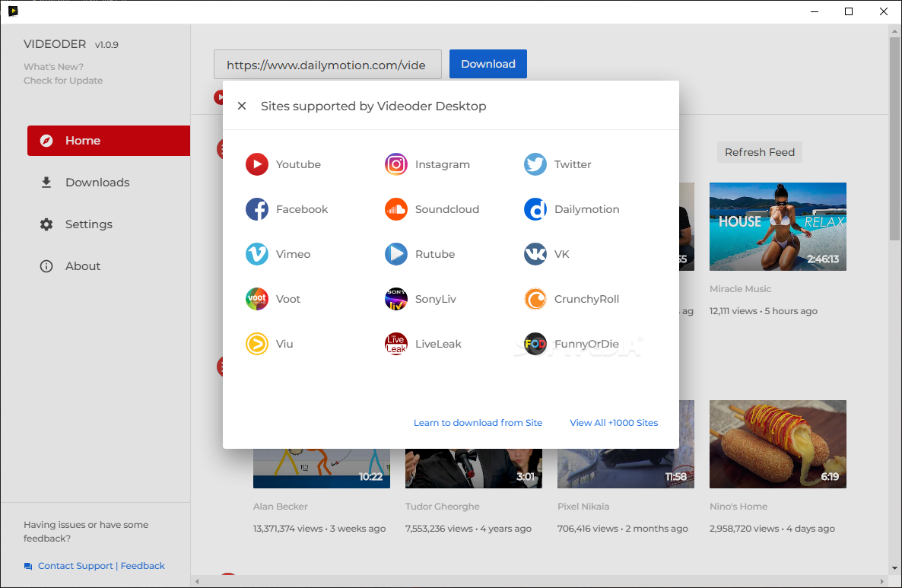Select the Dailymotion icon
The width and height of the screenshot is (902, 588).
click(x=535, y=209)
